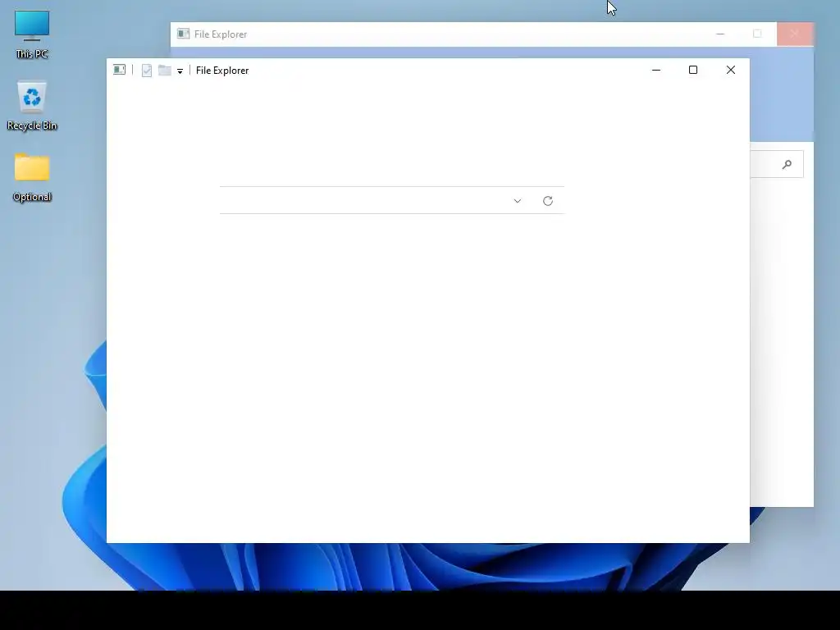The width and height of the screenshot is (840, 630).
Task: Close the background File Explorer window
Action: coord(794,34)
